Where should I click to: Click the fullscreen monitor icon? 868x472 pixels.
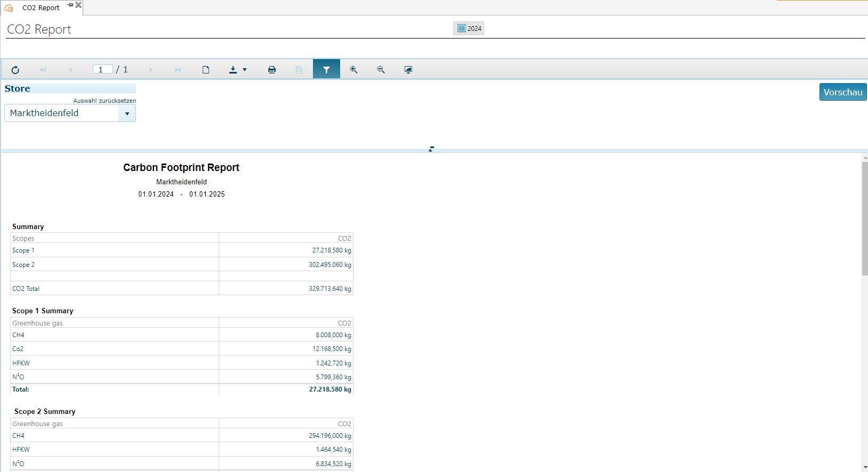(408, 70)
